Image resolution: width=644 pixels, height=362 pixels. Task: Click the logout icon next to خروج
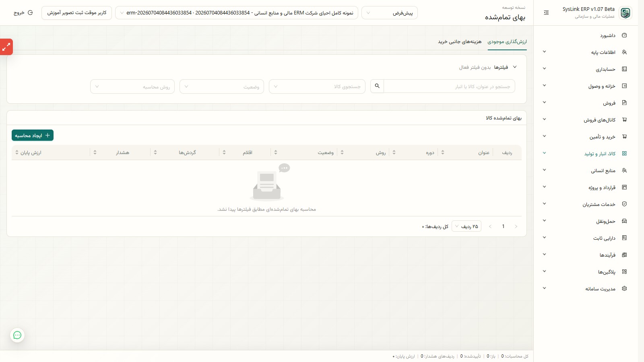(30, 13)
